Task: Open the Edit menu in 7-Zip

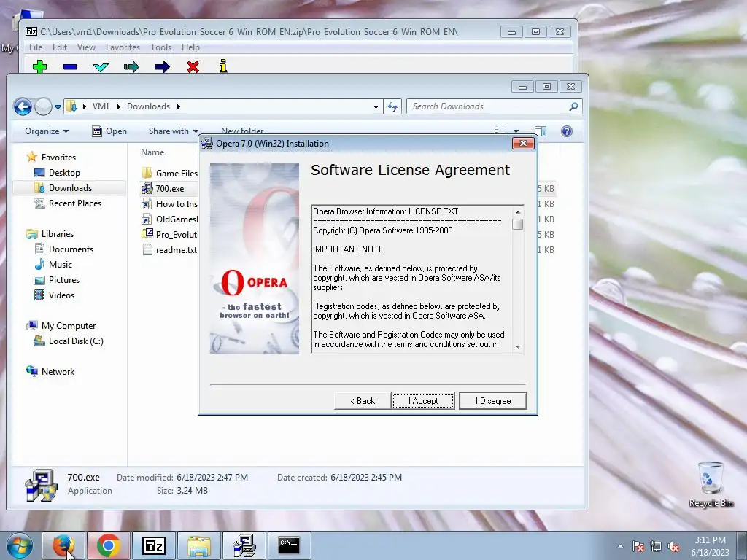Action: [x=60, y=47]
